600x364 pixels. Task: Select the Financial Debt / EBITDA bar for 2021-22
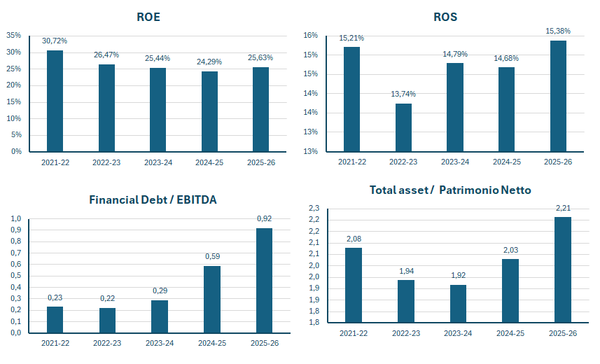[55, 320]
